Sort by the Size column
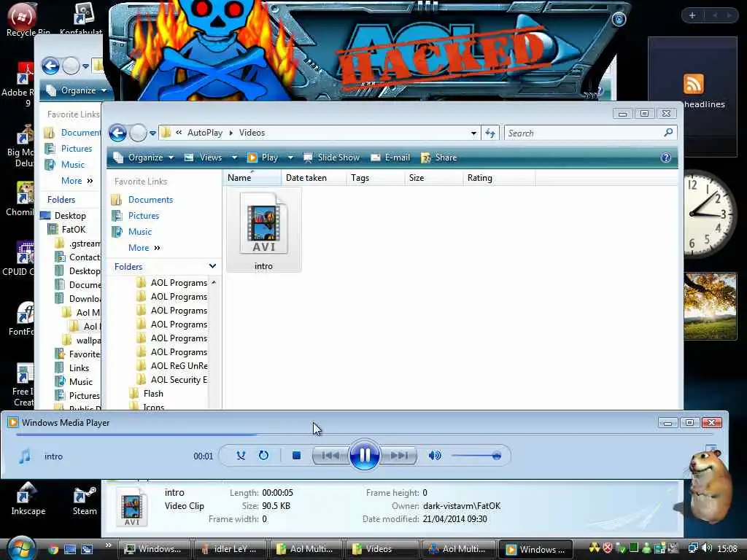Screen dimensions: 747x560 (x=433, y=178)
